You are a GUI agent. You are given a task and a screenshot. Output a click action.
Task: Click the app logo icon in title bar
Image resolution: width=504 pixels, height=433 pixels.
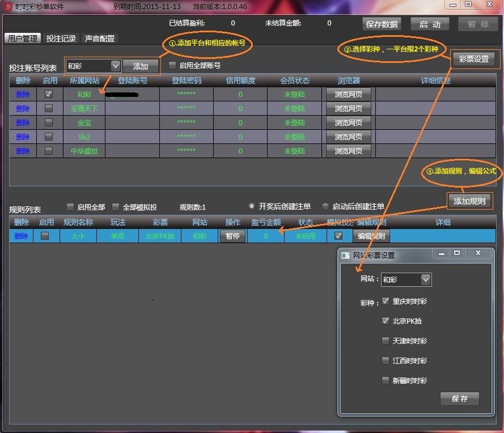pyautogui.click(x=7, y=6)
